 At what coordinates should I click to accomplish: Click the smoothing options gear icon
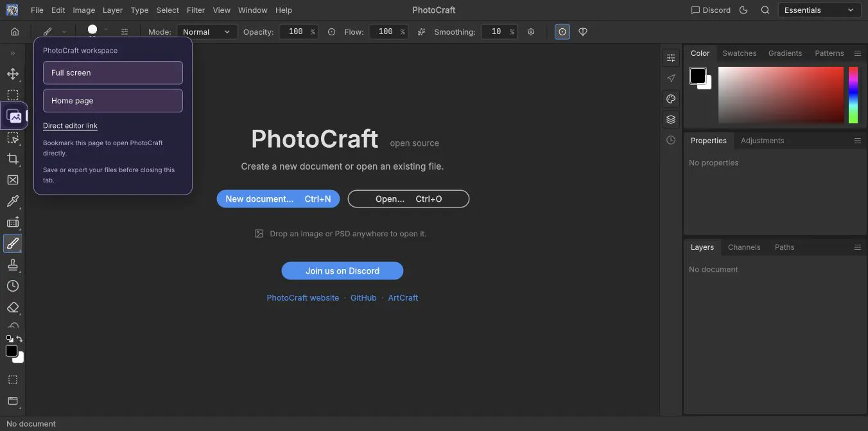pos(531,31)
